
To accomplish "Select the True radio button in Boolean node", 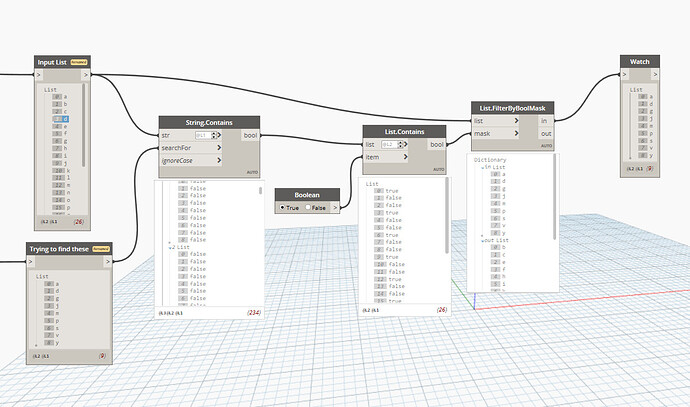I will [x=282, y=207].
